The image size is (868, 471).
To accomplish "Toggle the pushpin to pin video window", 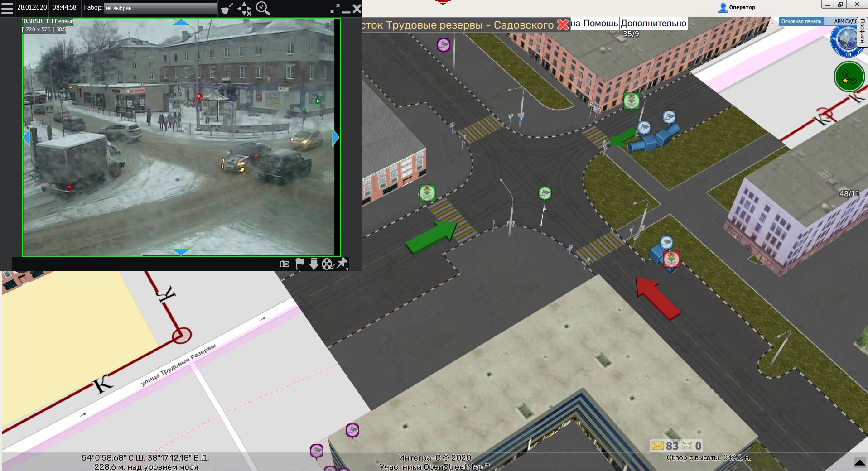I will (x=342, y=264).
